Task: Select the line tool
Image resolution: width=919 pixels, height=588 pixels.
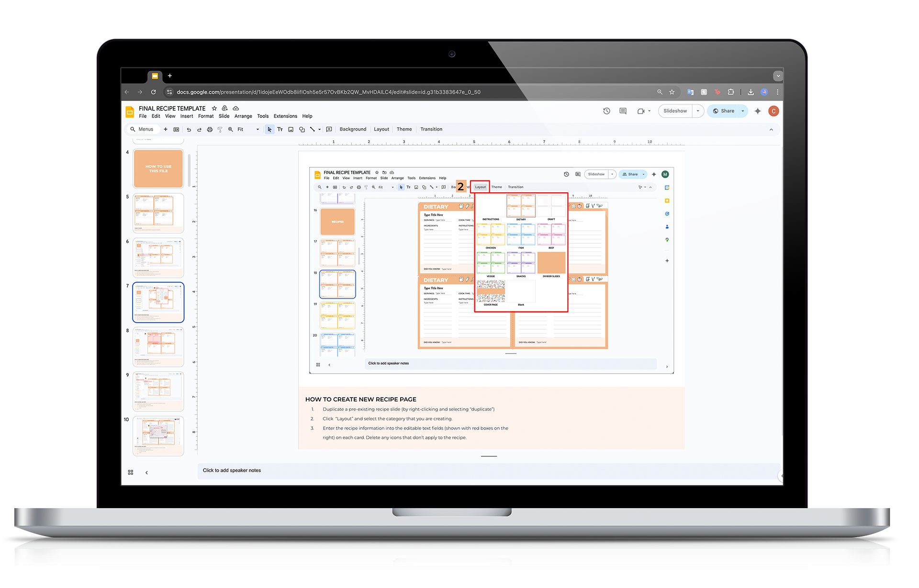Action: 312,129
